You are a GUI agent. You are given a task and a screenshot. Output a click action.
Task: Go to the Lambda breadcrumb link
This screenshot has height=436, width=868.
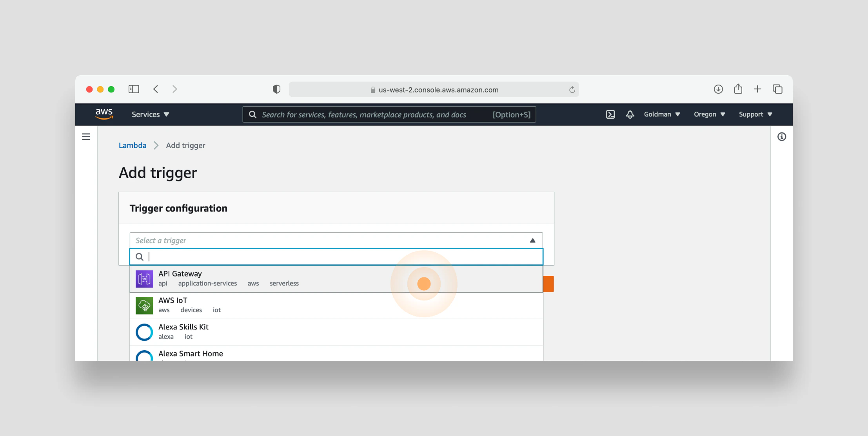pos(133,145)
